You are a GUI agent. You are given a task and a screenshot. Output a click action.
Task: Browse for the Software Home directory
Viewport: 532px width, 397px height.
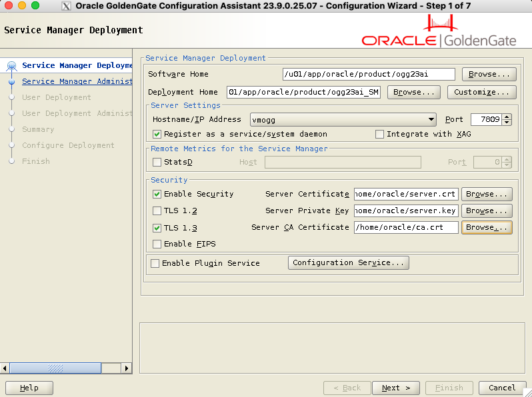[x=488, y=74]
